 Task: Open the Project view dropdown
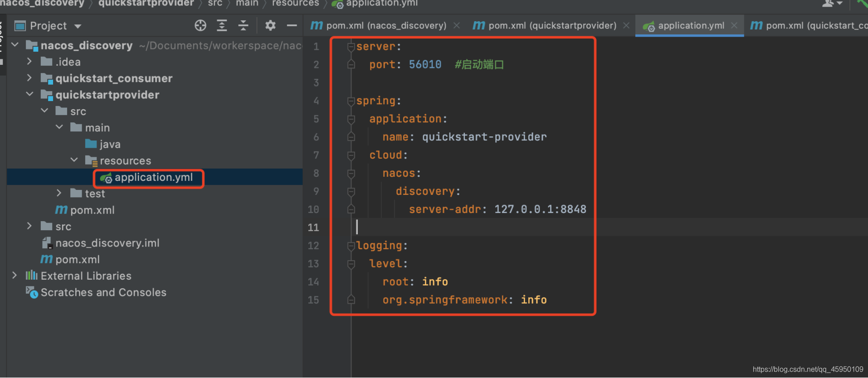click(78, 26)
